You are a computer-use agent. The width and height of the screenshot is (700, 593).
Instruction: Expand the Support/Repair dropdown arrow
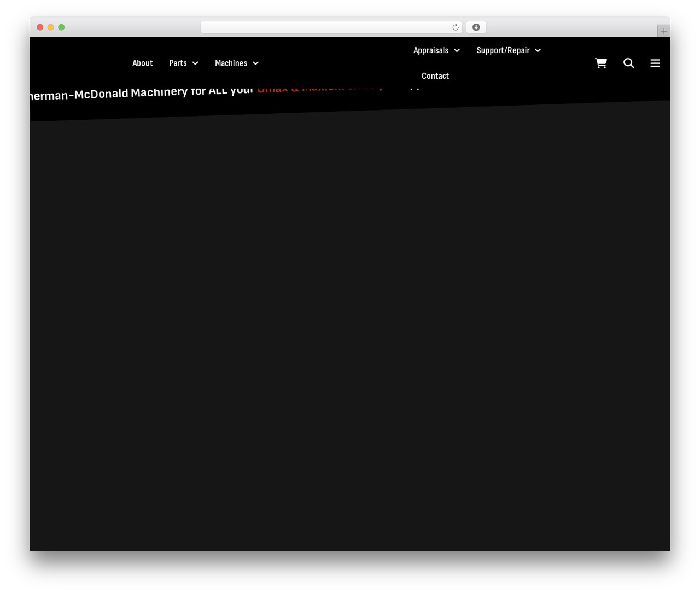[x=538, y=50]
